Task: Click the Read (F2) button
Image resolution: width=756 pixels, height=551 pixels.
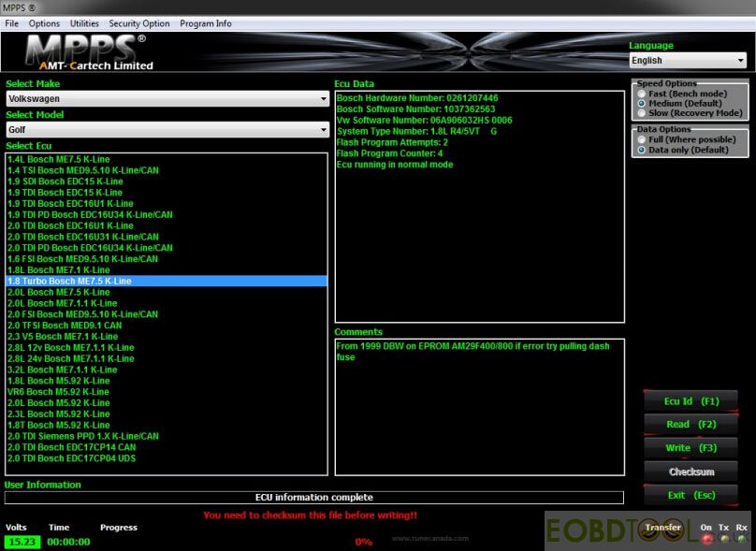Action: pos(691,424)
